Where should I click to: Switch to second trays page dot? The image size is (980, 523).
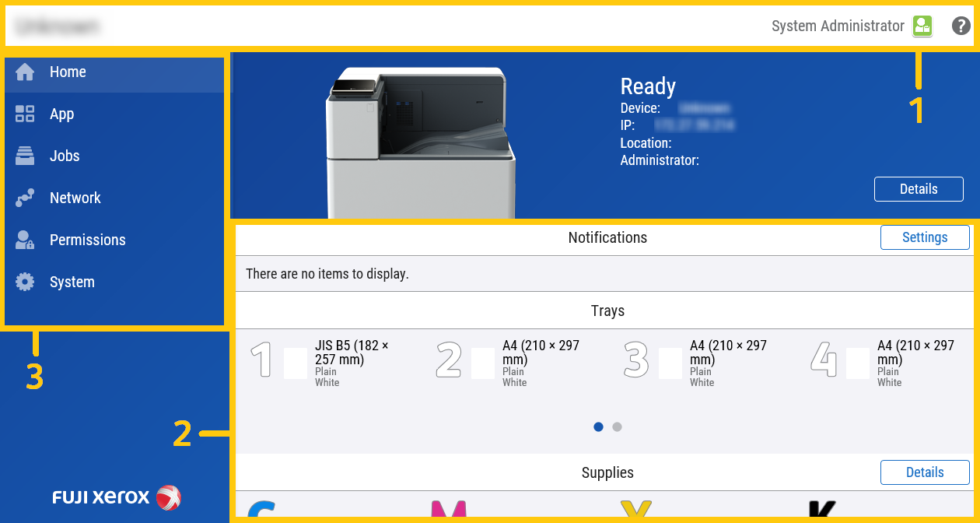pos(617,426)
